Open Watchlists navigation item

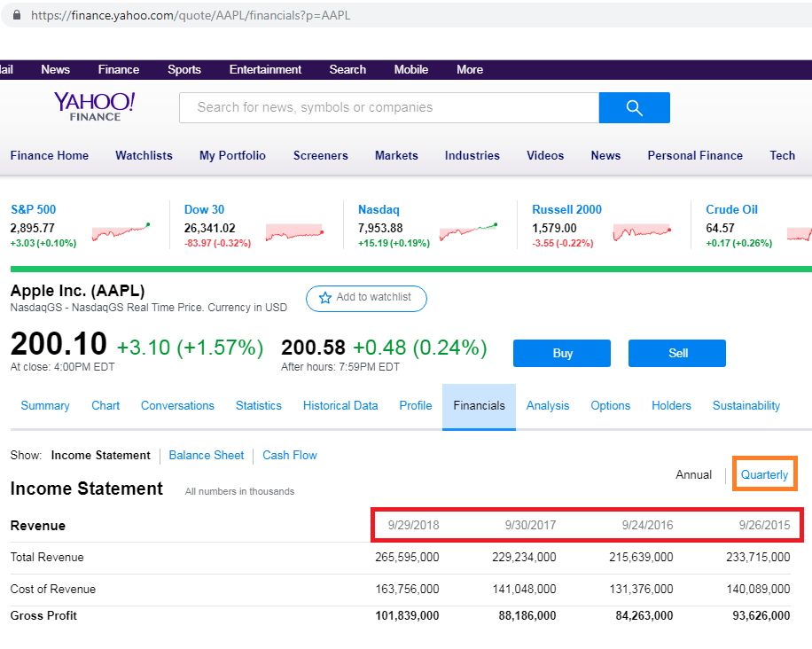tap(144, 155)
